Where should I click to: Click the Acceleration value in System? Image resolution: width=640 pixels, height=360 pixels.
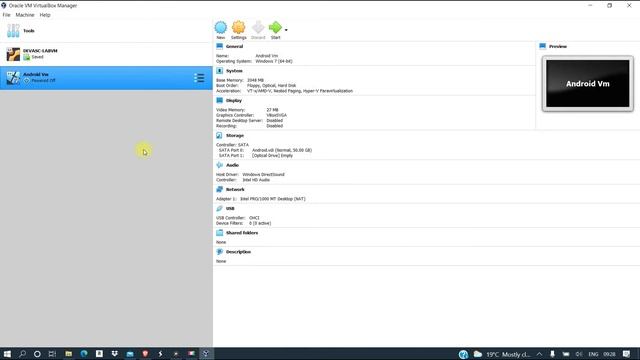pos(300,91)
